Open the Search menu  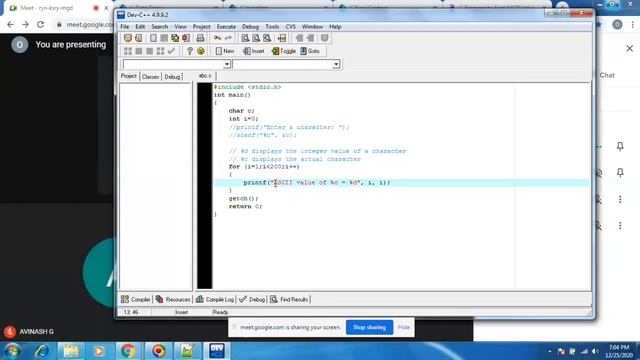(160, 27)
